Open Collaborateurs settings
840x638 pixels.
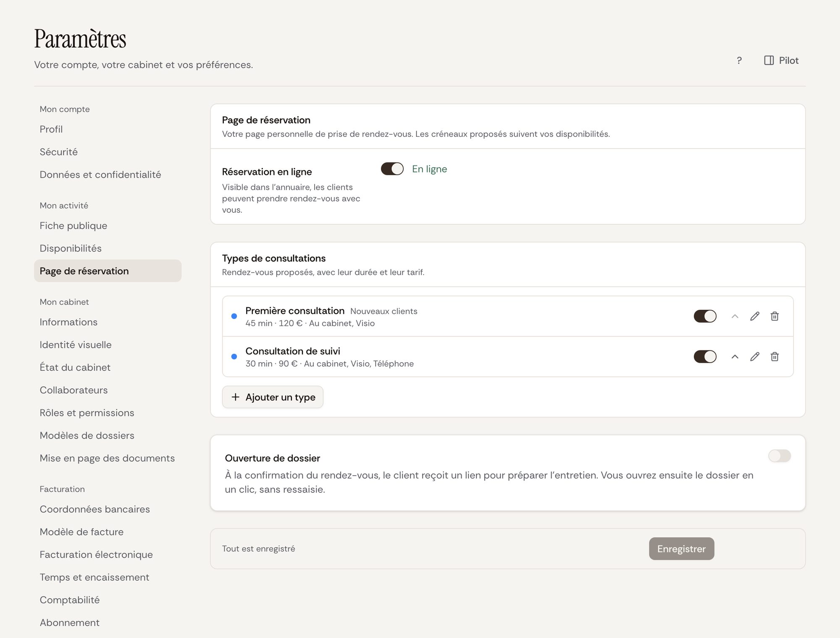click(108, 390)
